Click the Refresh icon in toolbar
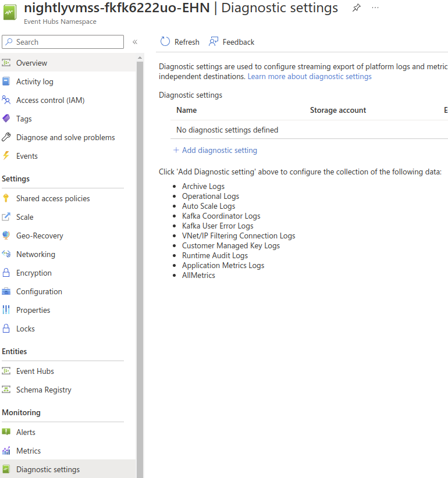The height and width of the screenshot is (478, 448). click(x=165, y=42)
